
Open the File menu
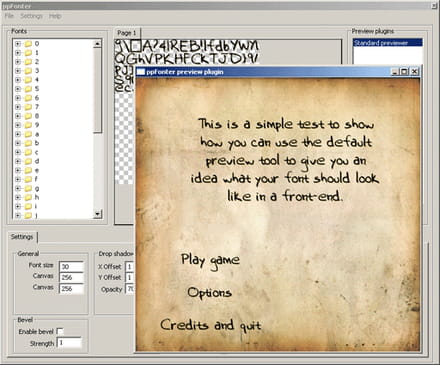tap(9, 16)
